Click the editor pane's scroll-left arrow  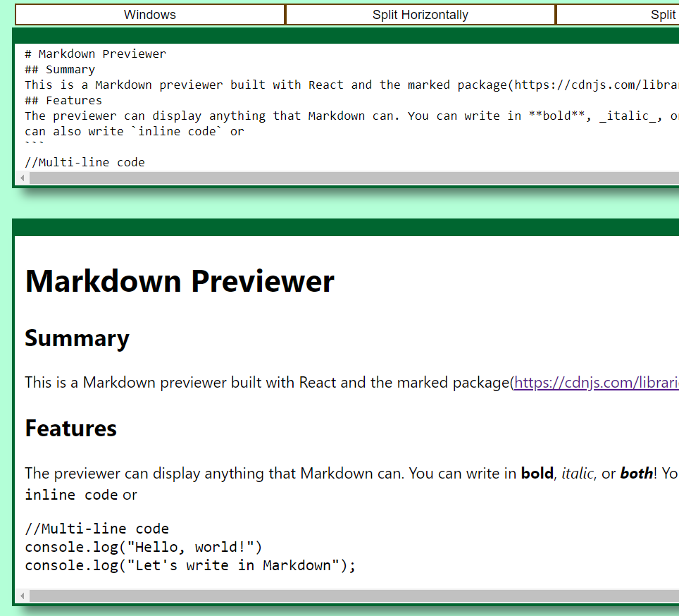coord(22,178)
